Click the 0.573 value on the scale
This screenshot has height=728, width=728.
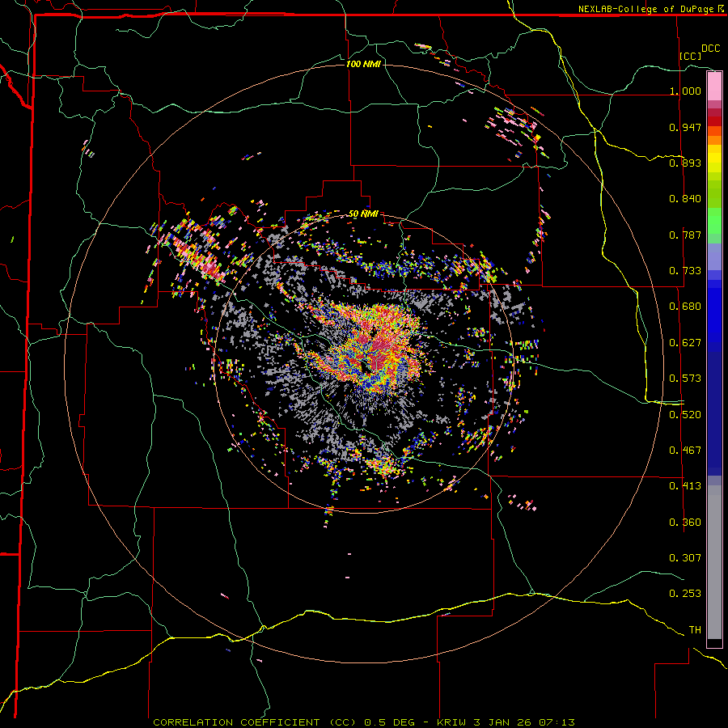pos(685,379)
